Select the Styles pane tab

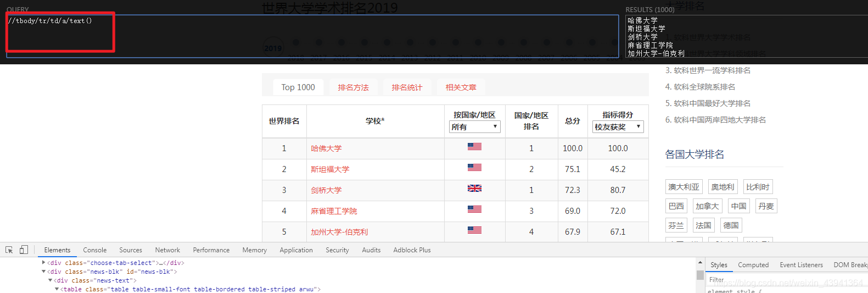pos(719,265)
